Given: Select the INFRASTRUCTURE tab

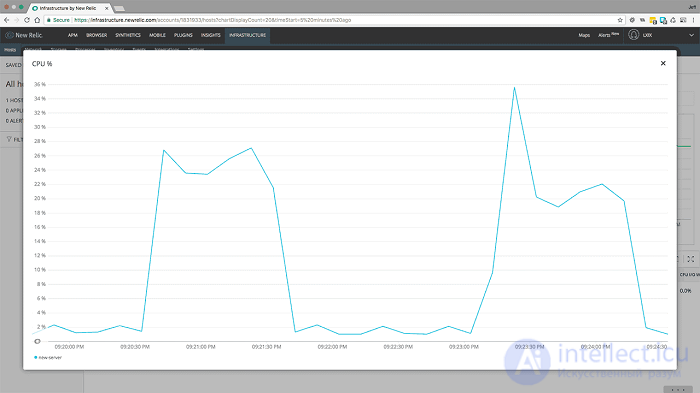Looking at the screenshot, I should coord(247,35).
